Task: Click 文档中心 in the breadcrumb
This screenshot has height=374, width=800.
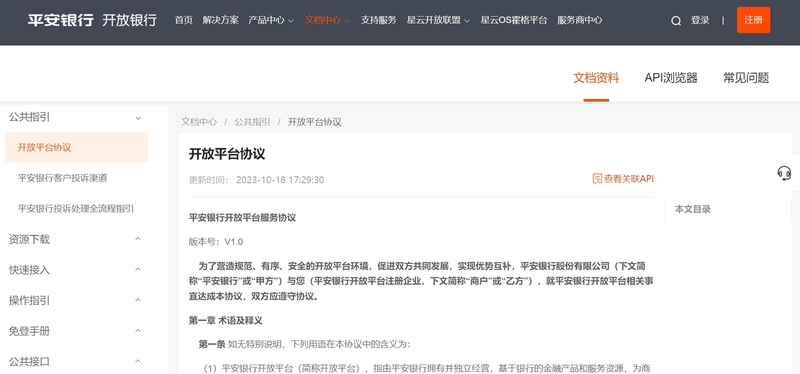Action: [x=199, y=122]
